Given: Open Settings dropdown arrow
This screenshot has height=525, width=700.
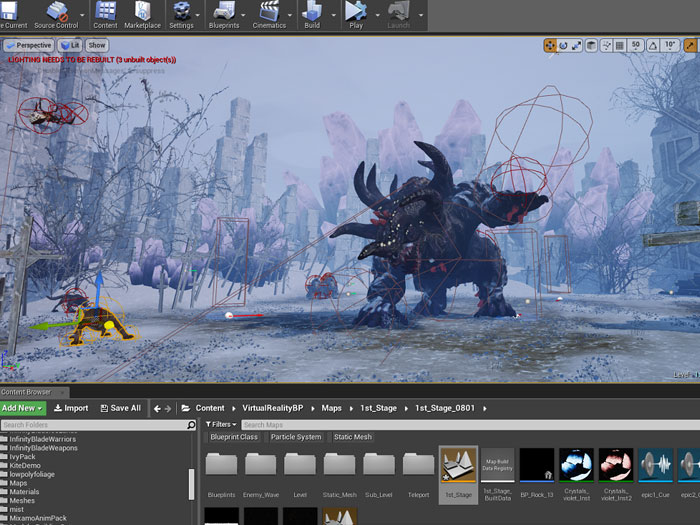Looking at the screenshot, I should pos(198,15).
